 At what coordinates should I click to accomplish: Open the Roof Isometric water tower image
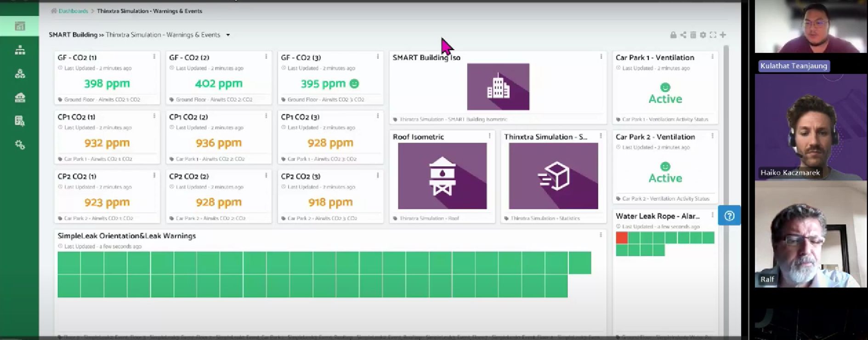[x=443, y=176]
